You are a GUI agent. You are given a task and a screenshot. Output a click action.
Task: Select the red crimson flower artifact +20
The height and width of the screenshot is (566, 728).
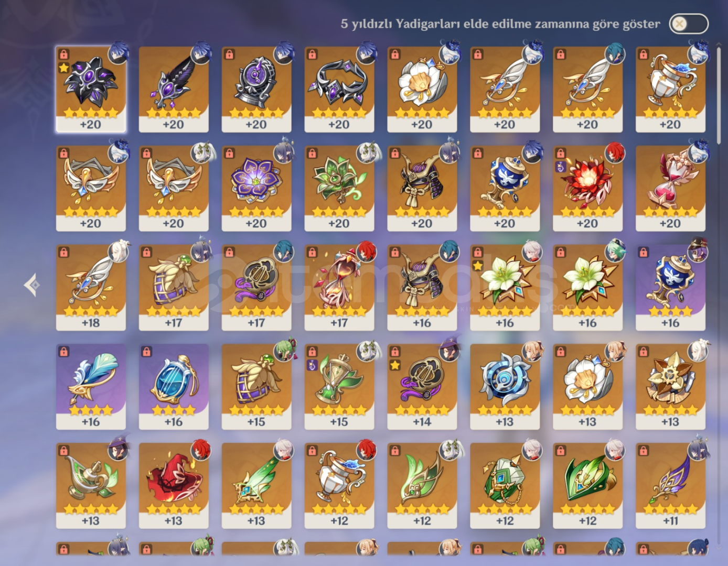[587, 188]
